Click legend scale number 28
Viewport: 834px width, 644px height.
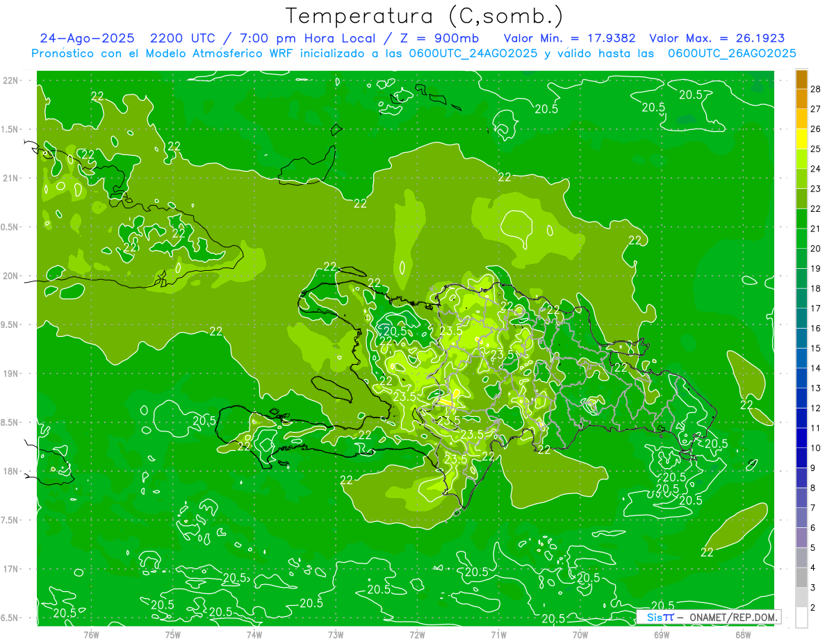(816, 89)
